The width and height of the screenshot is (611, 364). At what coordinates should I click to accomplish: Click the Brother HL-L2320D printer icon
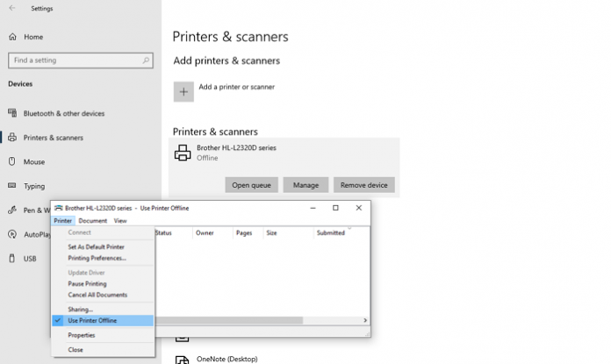183,153
